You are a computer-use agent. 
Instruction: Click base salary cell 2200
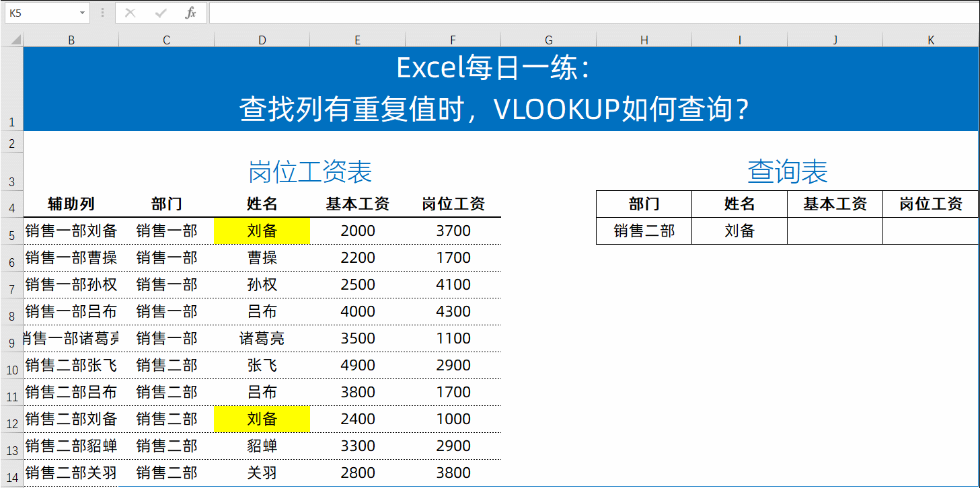pyautogui.click(x=358, y=258)
